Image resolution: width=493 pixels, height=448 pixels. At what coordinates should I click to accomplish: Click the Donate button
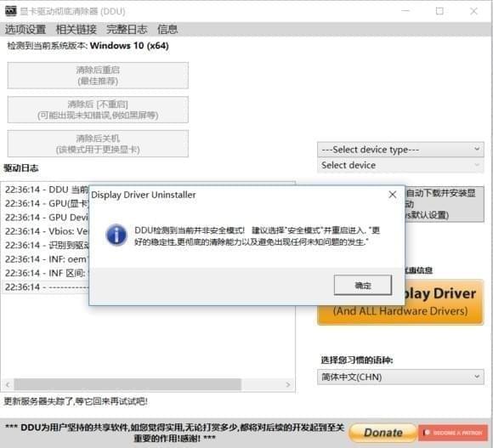click(x=383, y=433)
